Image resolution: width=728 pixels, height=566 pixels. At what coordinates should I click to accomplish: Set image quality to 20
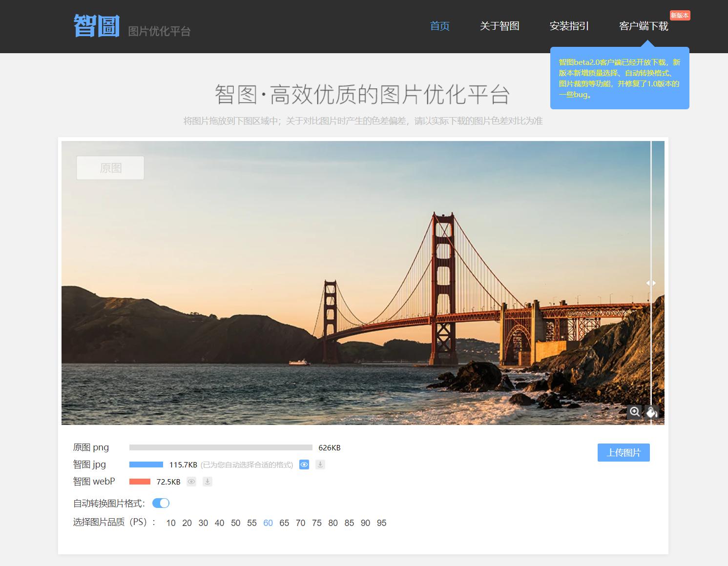(187, 523)
